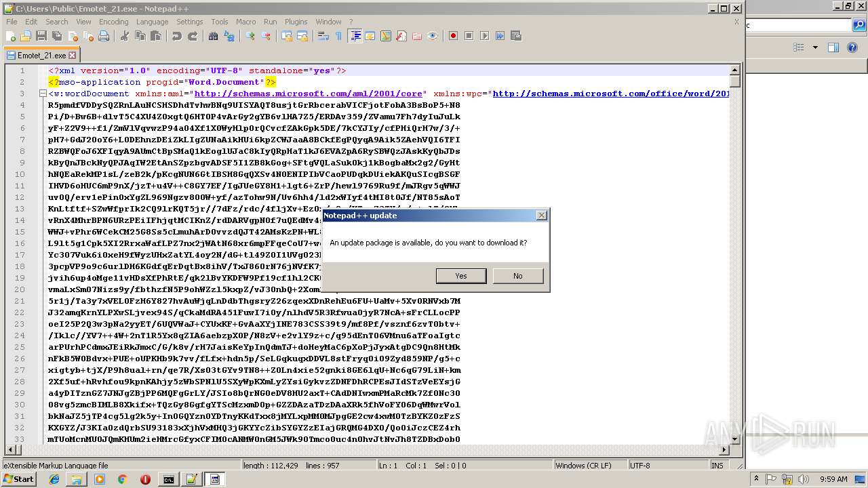Click the Zoom In toolbar icon

point(250,36)
